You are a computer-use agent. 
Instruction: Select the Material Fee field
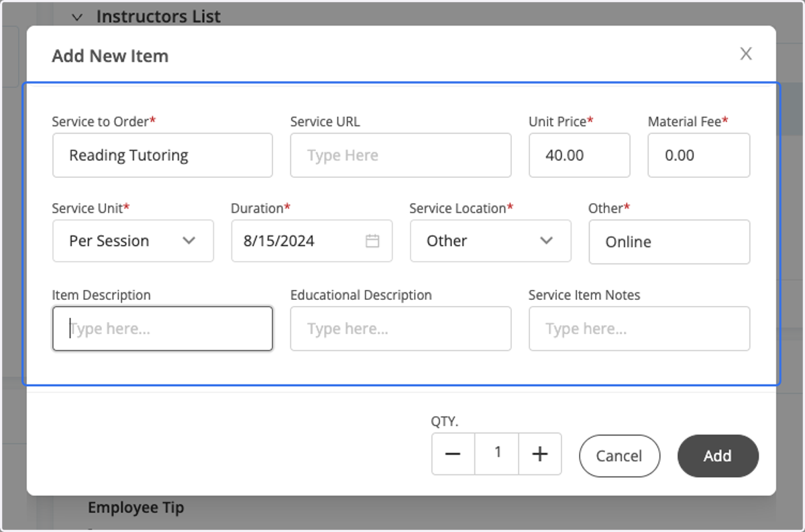coord(698,155)
